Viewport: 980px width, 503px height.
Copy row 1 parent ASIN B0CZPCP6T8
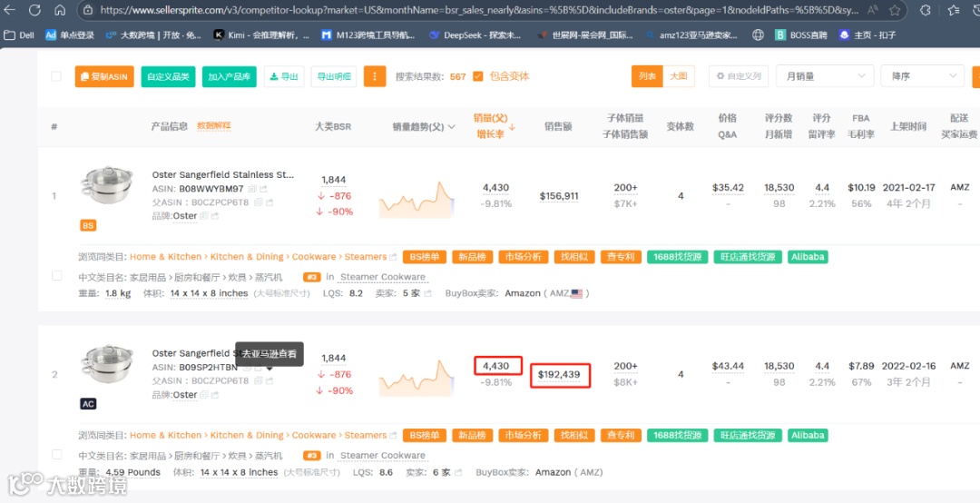[258, 202]
